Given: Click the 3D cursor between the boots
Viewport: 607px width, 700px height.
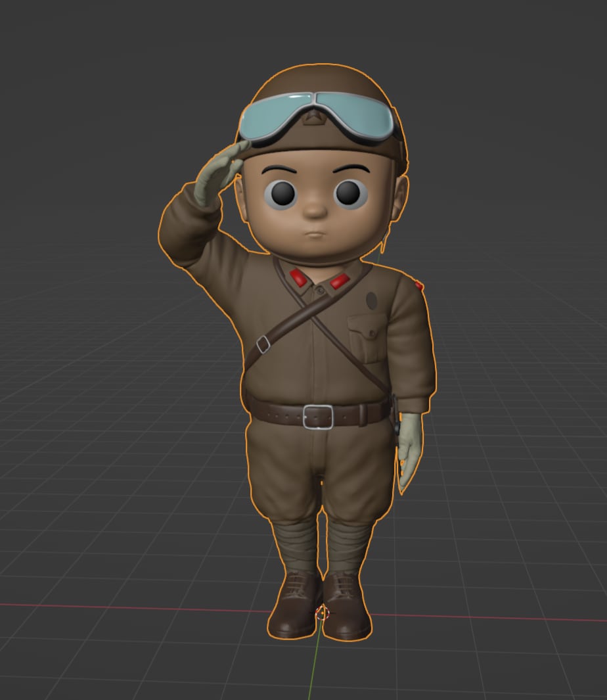Looking at the screenshot, I should click(x=322, y=614).
